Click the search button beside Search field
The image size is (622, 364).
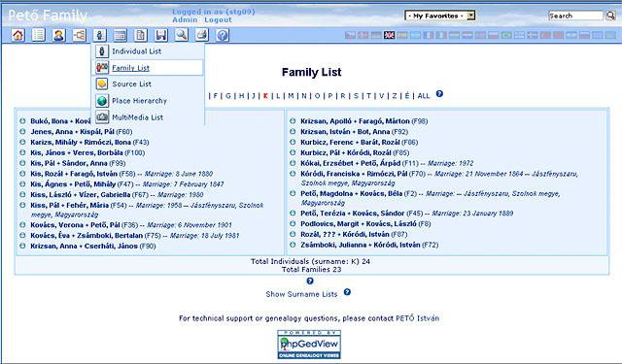pos(610,16)
